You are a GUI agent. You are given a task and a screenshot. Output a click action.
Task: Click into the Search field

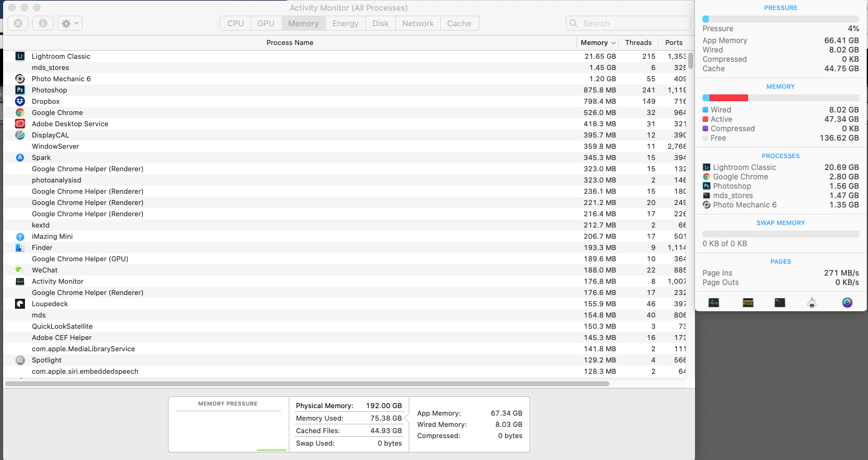click(x=628, y=23)
